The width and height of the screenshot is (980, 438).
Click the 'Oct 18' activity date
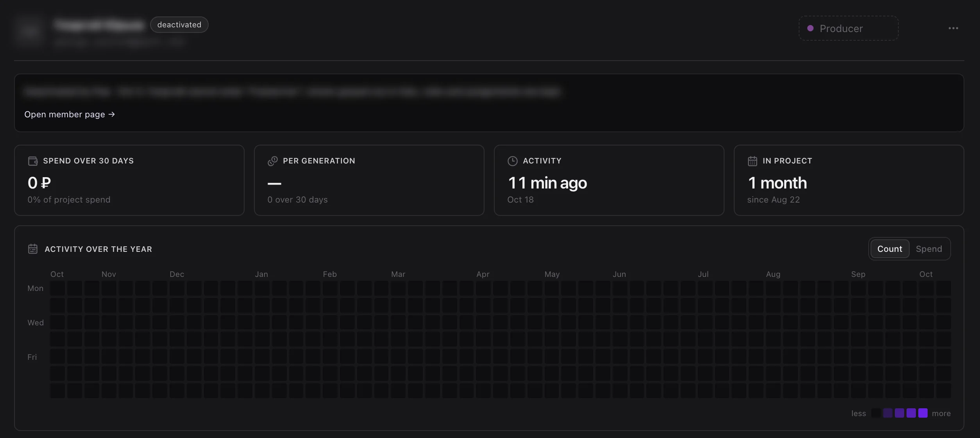(520, 199)
